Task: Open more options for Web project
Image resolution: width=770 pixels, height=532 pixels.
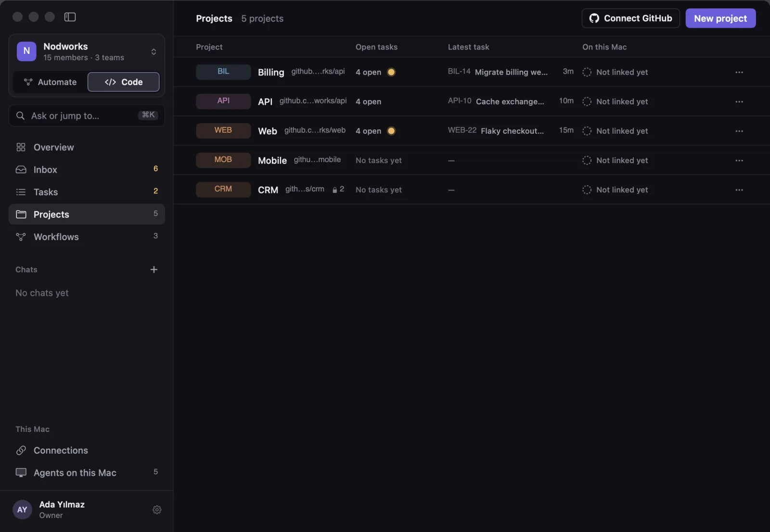Action: tap(739, 131)
